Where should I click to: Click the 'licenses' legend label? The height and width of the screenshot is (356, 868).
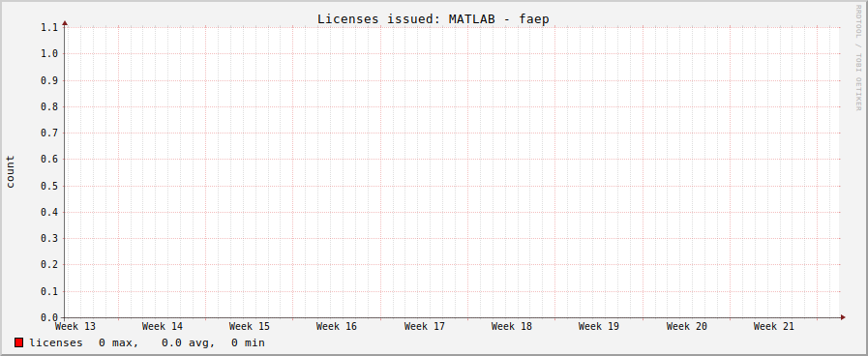[x=56, y=342]
